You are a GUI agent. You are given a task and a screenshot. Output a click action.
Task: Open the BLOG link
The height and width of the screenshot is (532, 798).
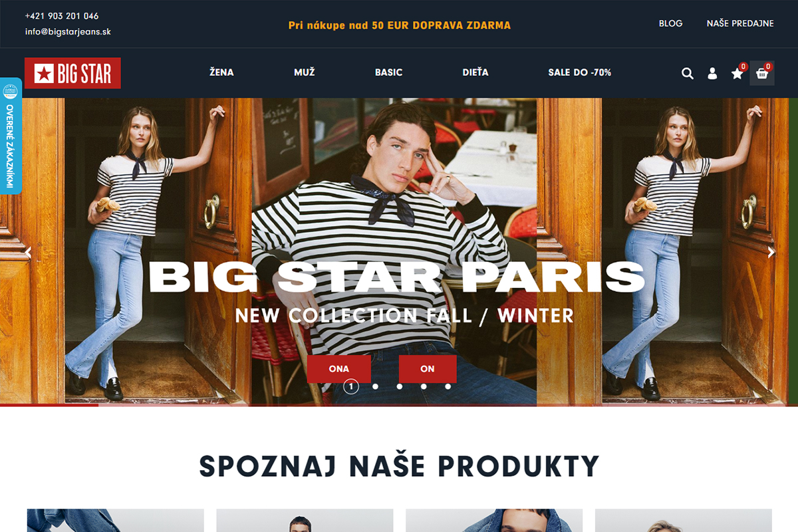pyautogui.click(x=670, y=23)
